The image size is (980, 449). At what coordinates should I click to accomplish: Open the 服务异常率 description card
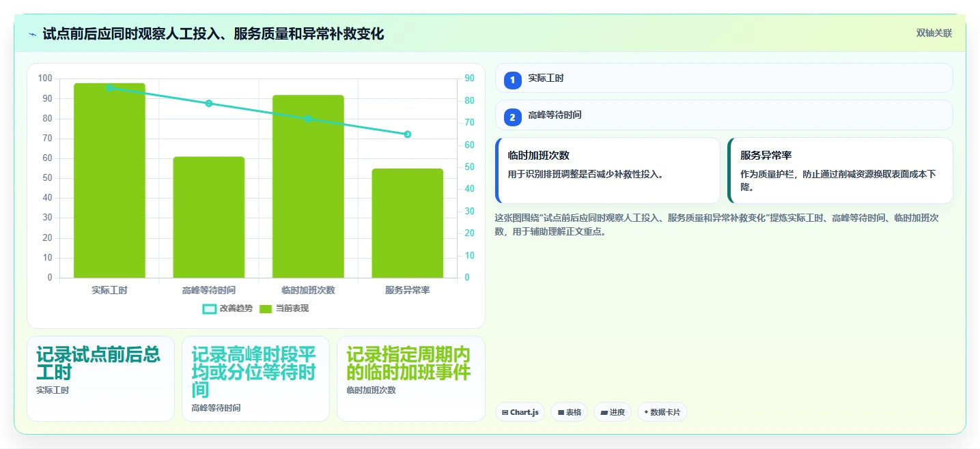840,171
